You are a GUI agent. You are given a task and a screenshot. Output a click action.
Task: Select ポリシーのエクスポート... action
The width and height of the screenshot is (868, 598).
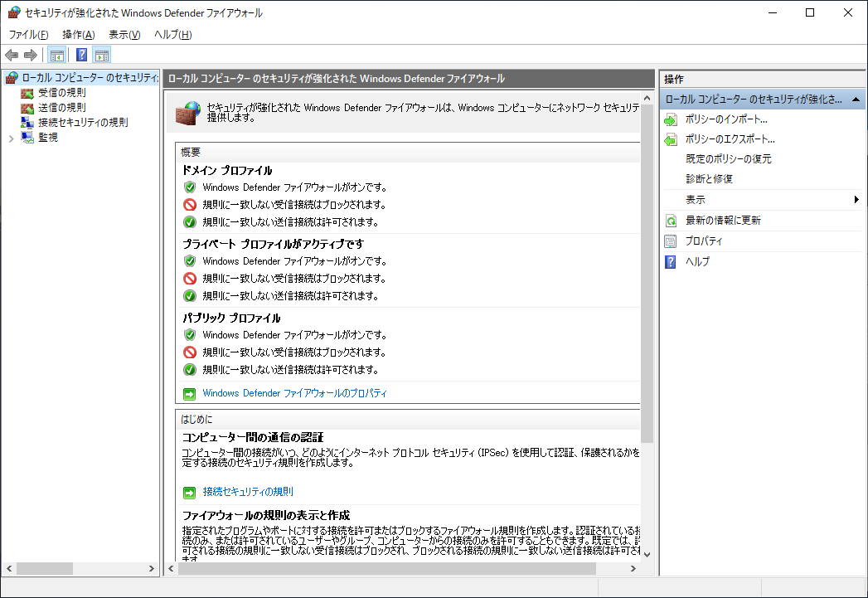click(730, 139)
